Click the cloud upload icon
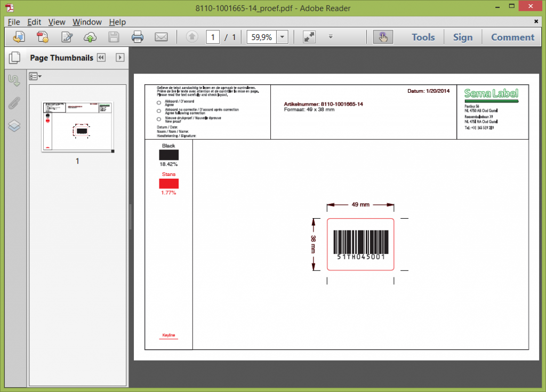 [x=90, y=37]
